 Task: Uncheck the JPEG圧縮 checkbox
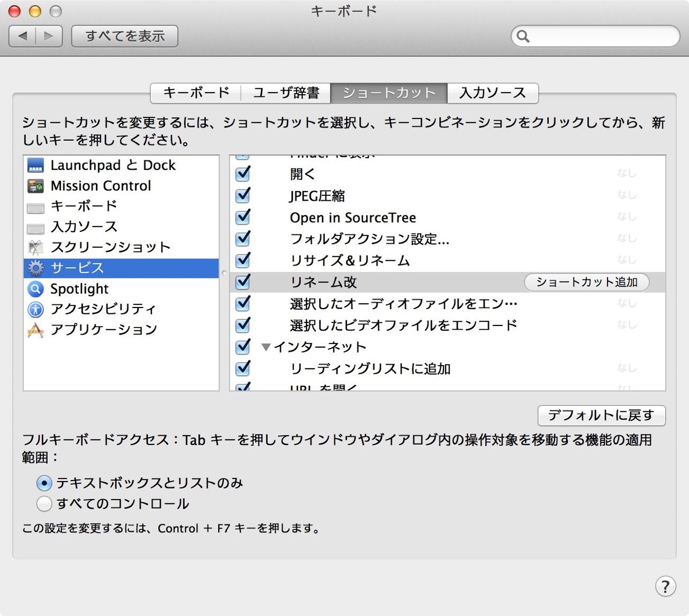pos(243,195)
